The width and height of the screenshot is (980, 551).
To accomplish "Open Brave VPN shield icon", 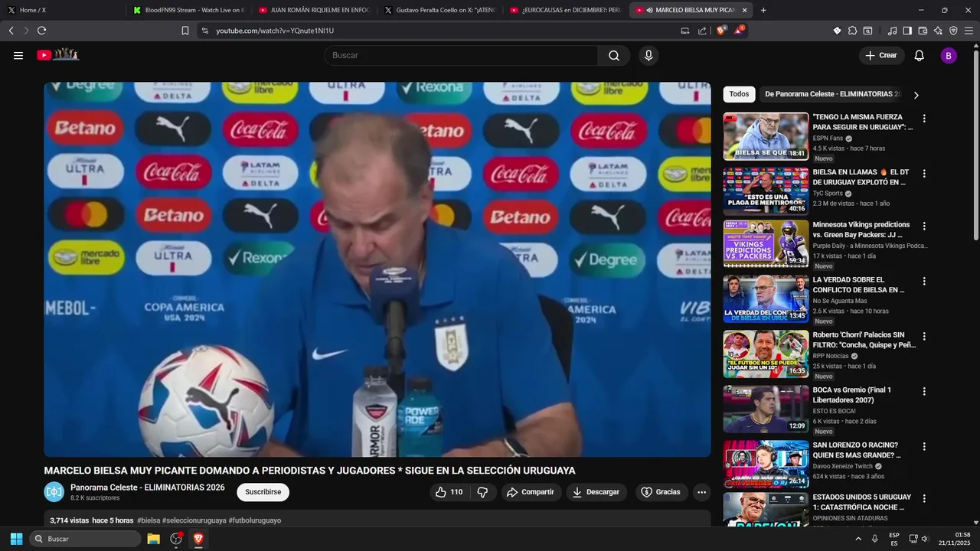I will pyautogui.click(x=953, y=31).
